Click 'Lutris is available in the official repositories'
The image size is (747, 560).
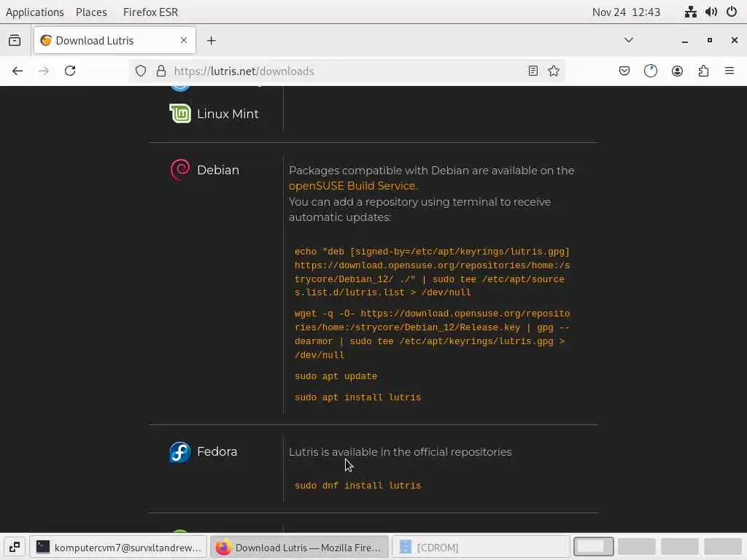click(x=400, y=452)
